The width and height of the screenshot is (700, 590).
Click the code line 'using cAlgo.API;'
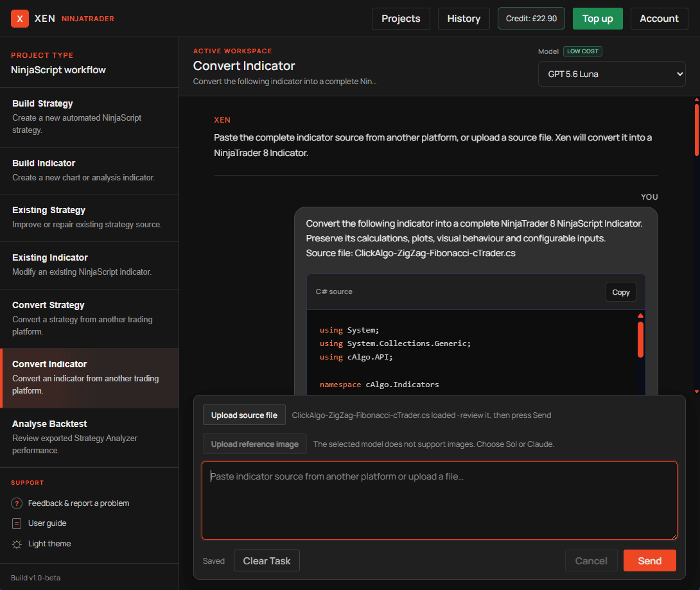point(356,357)
